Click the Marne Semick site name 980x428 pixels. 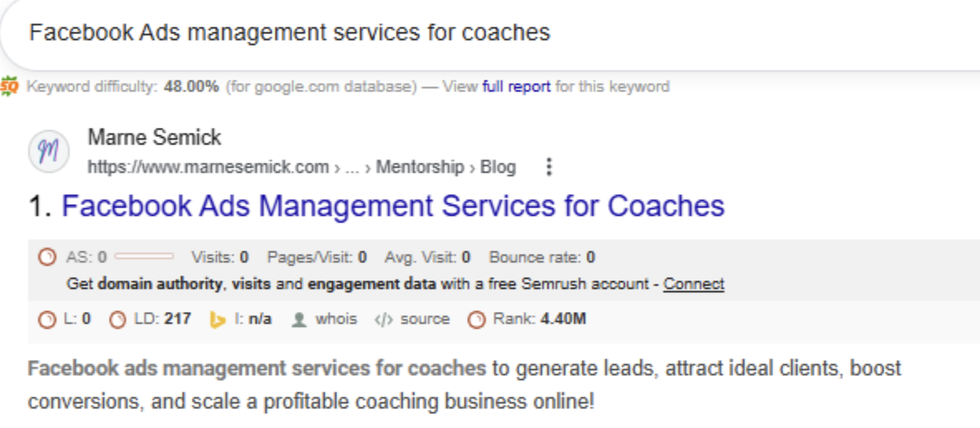(154, 137)
